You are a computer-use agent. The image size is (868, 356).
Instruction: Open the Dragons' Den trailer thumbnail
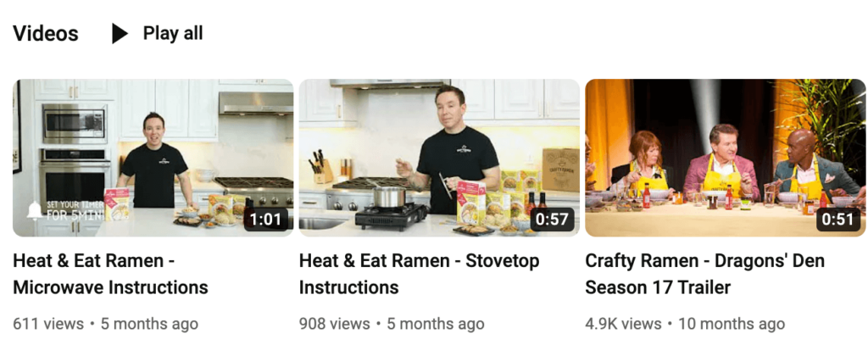[x=726, y=158]
